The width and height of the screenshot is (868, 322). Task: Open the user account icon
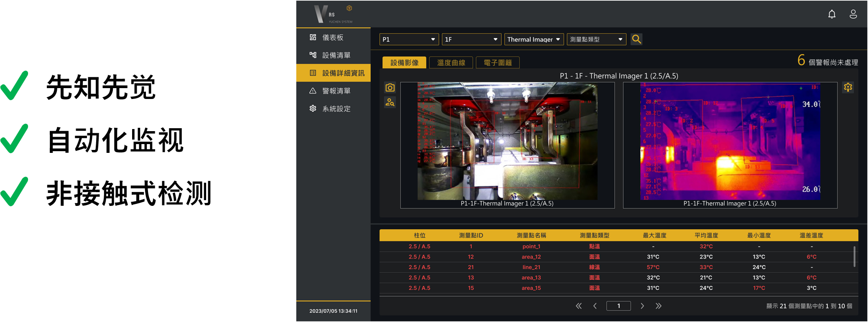point(853,14)
